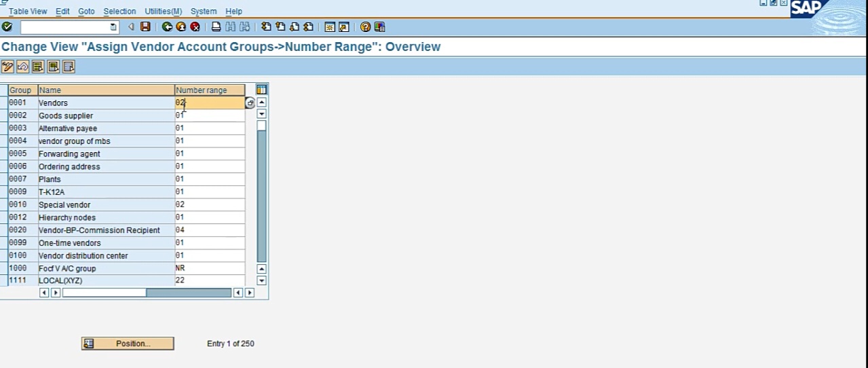Click bottom scroll-down arrow of table

click(261, 280)
